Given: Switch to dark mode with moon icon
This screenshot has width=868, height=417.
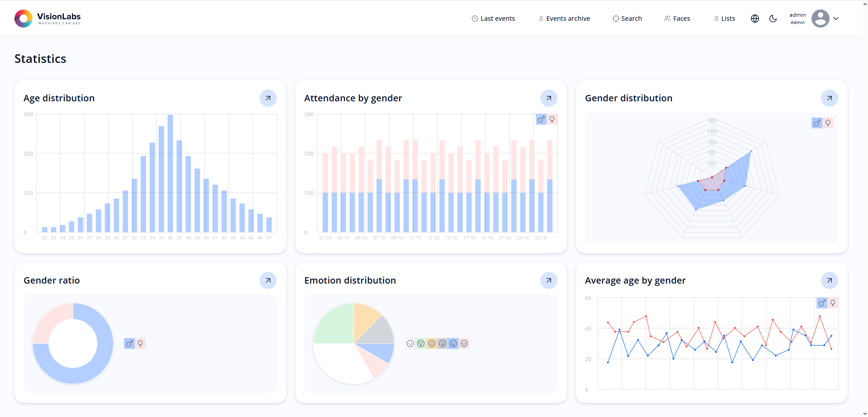Looking at the screenshot, I should click(773, 19).
